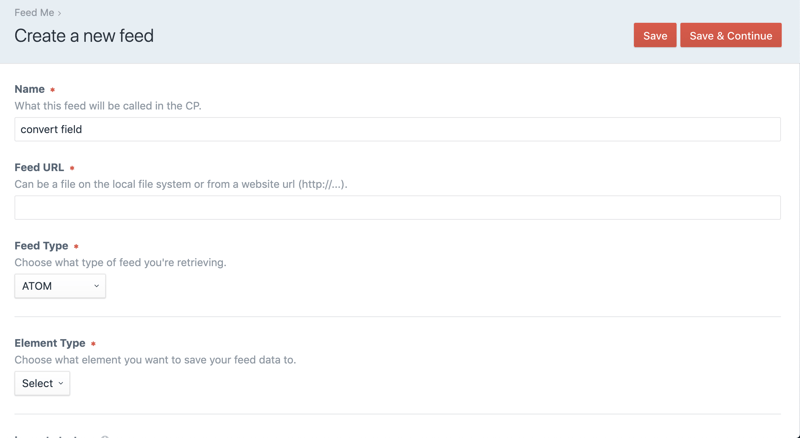This screenshot has height=438, width=800.
Task: Click the red asterisk beside Element Type
Action: (x=93, y=344)
